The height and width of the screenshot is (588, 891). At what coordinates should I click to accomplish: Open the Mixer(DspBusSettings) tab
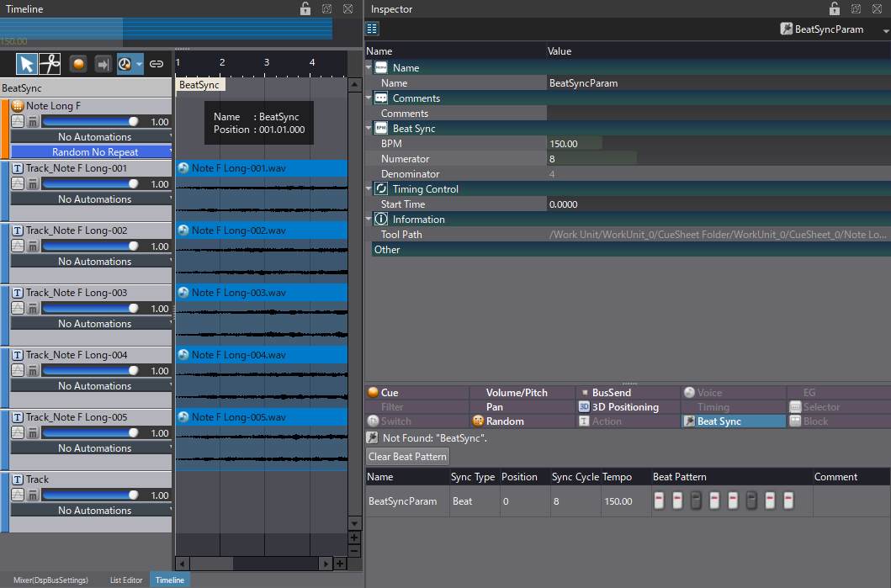50,580
